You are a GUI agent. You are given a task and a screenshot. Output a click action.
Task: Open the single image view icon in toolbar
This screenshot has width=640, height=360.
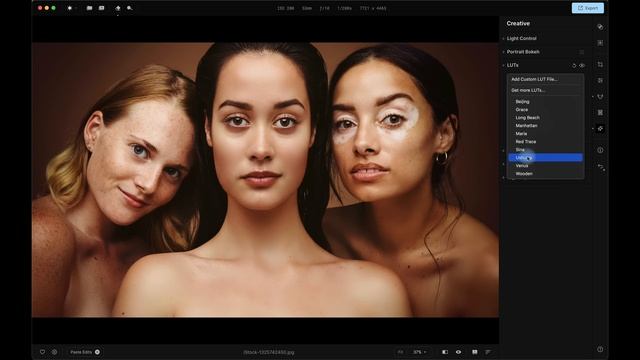(102, 8)
